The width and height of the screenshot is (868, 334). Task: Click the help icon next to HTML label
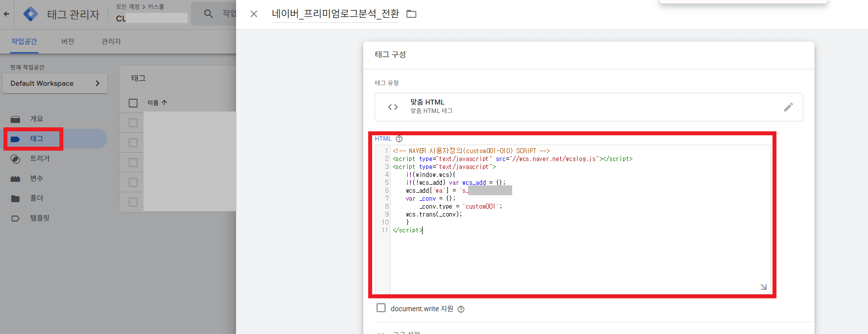pos(399,139)
